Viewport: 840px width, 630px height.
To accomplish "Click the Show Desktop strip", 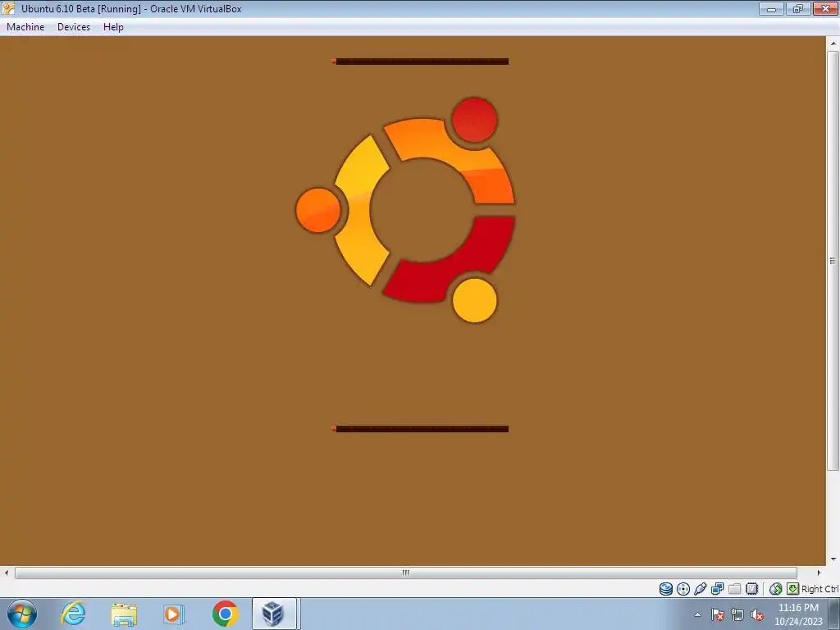I will tap(834, 614).
